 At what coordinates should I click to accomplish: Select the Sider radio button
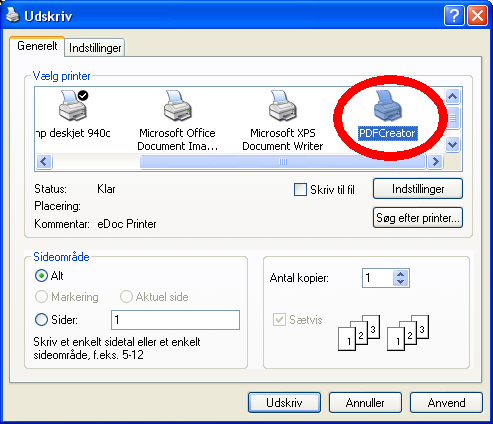[41, 320]
